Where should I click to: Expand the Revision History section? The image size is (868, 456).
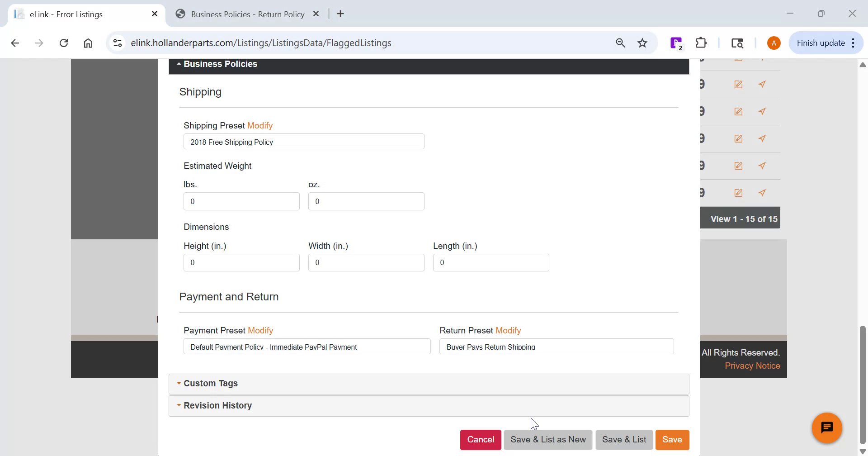tap(217, 406)
